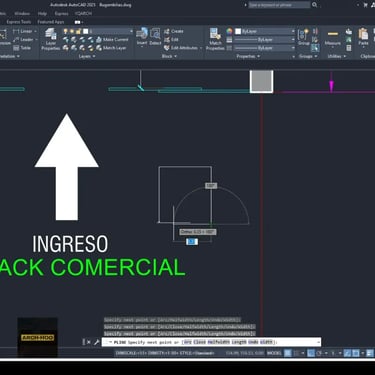Click the dynamic input distance field

coord(192,242)
